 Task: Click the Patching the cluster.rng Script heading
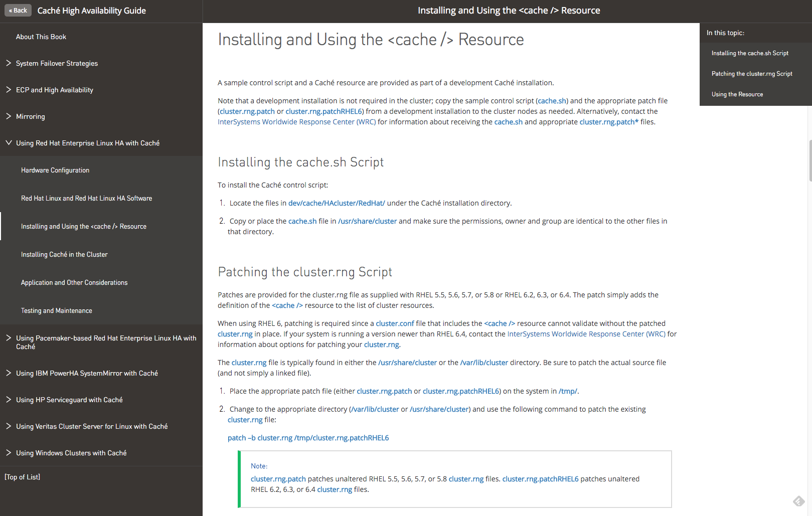(x=305, y=272)
